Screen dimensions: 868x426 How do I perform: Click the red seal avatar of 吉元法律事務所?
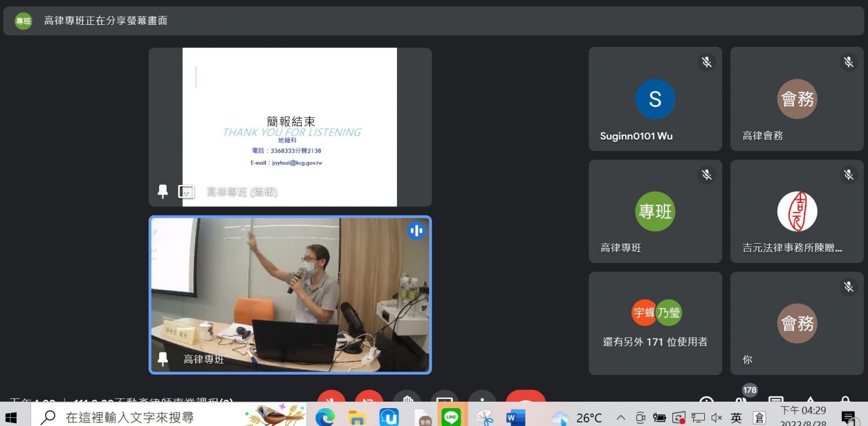tap(797, 211)
